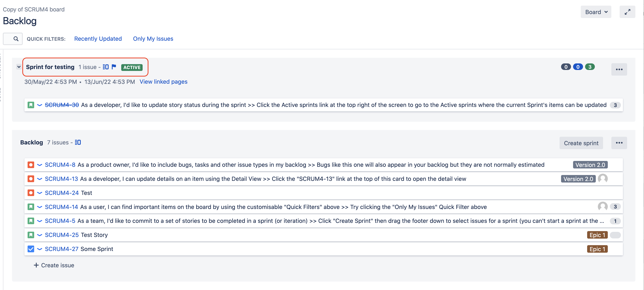
Task: Click the detail-view icon beside 1 issue in the sprint header
Action: pos(106,67)
